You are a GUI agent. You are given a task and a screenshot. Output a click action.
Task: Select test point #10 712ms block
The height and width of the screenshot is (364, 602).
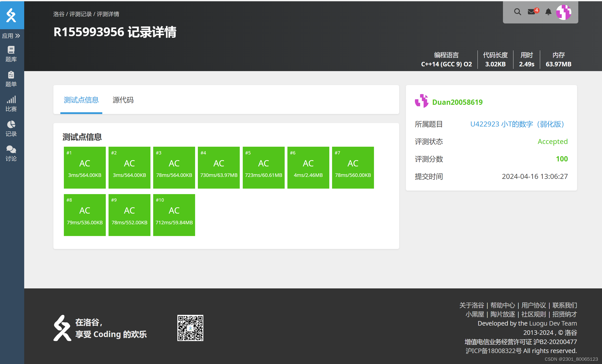pos(174,215)
